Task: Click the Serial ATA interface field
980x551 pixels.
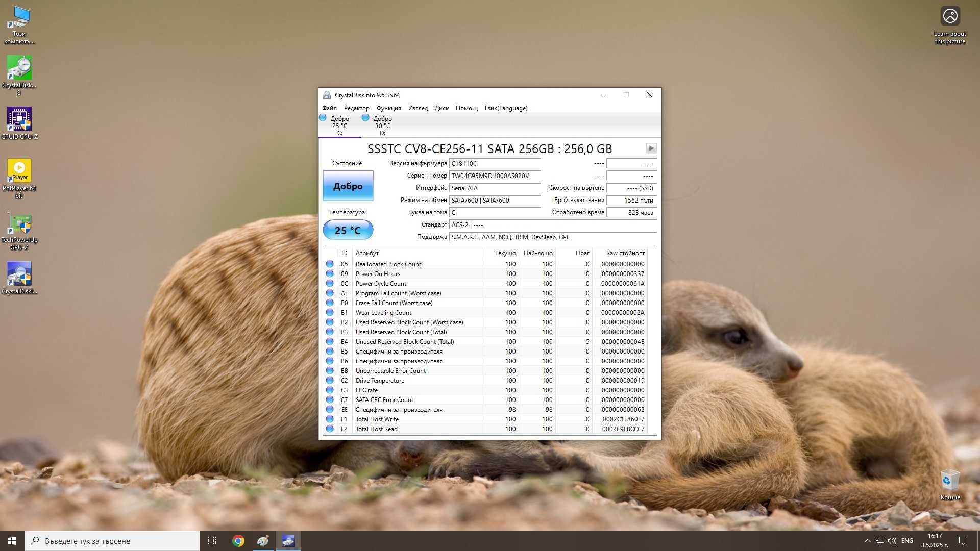Action: 495,188
